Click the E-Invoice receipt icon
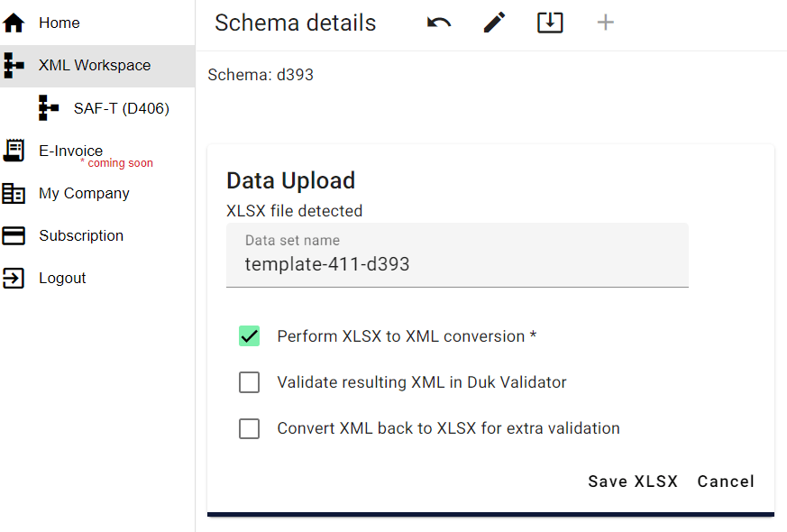 (14, 151)
